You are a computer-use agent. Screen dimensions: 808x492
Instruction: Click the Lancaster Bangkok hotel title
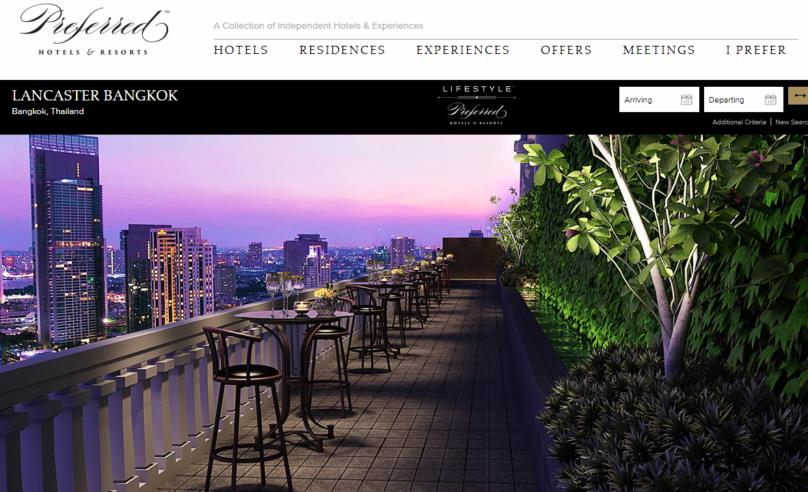[95, 95]
